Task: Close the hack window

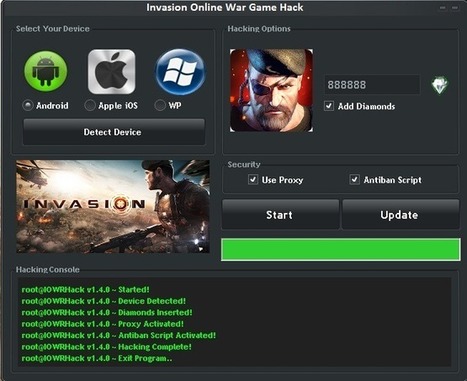Action: point(455,7)
